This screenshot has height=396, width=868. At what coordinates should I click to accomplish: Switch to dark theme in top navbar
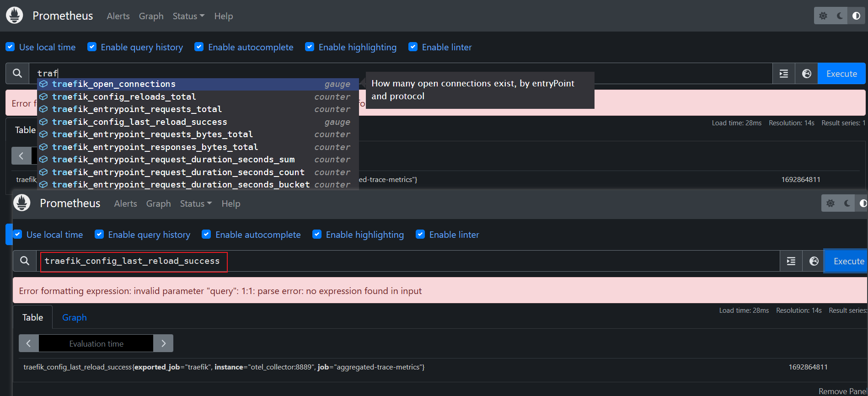840,16
